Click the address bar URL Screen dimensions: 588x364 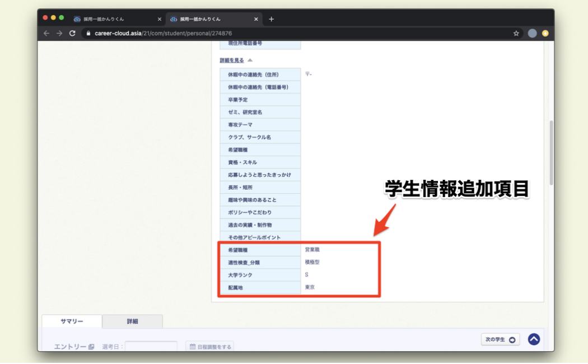163,34
